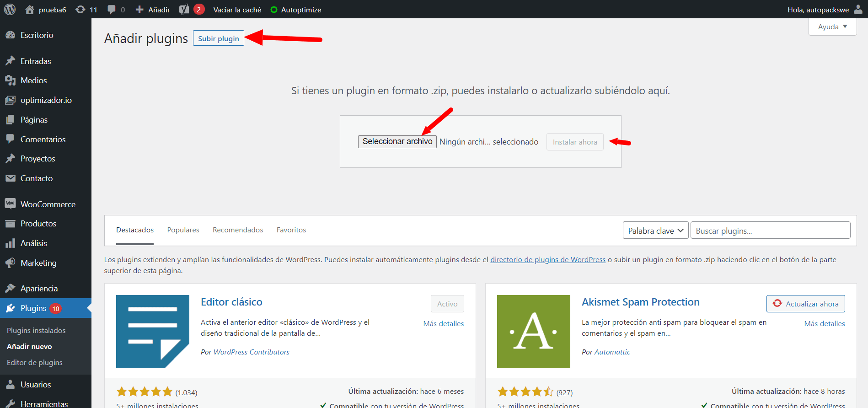Click the Plugins plug icon in sidebar
Viewport: 868px width, 408px height.
10,308
